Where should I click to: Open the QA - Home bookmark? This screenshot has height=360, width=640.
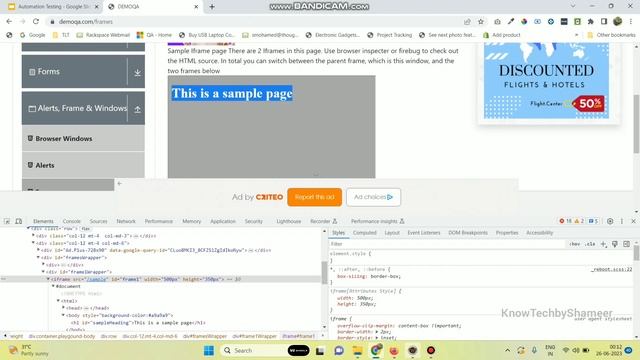[x=154, y=35]
